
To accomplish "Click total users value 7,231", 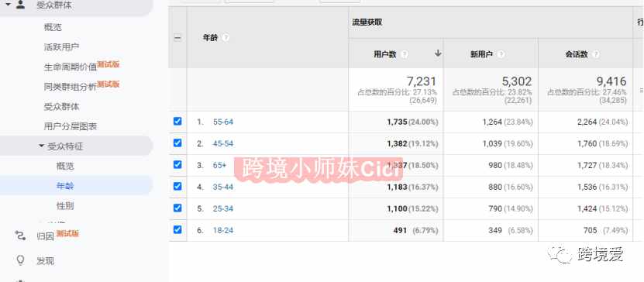I will click(x=422, y=81).
